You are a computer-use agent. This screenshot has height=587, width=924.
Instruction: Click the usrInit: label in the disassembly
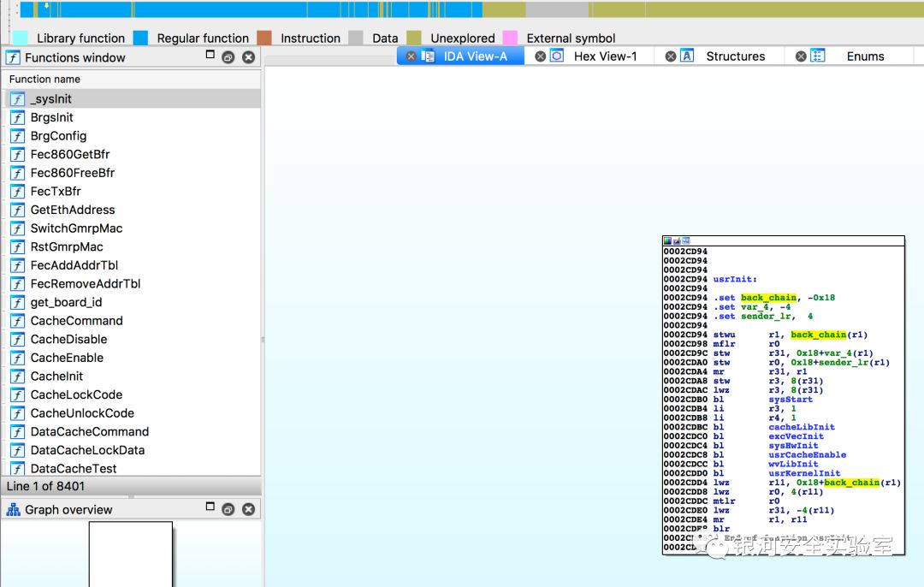(x=735, y=279)
